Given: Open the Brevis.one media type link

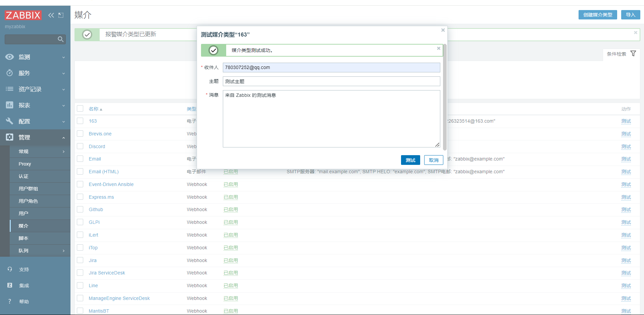Looking at the screenshot, I should (100, 134).
